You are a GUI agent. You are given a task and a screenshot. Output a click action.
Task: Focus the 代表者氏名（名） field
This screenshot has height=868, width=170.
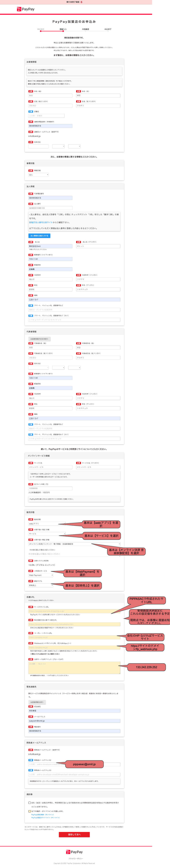[x=98, y=347]
